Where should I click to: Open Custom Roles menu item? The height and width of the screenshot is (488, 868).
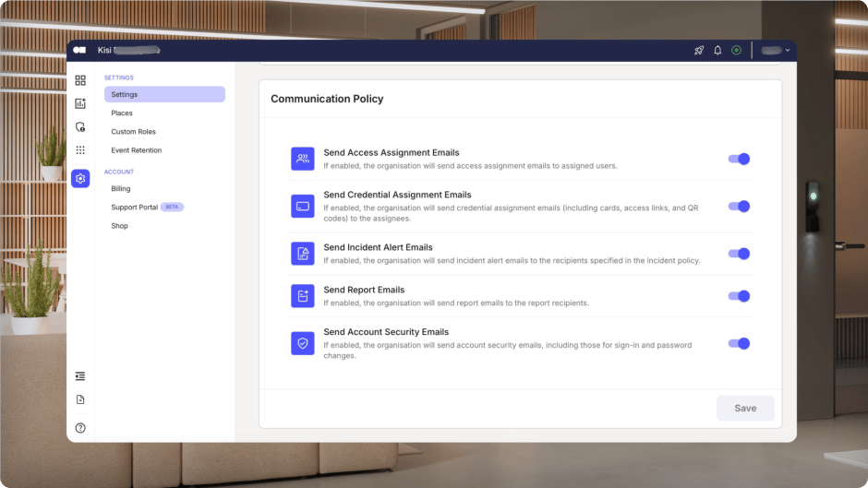(x=133, y=132)
